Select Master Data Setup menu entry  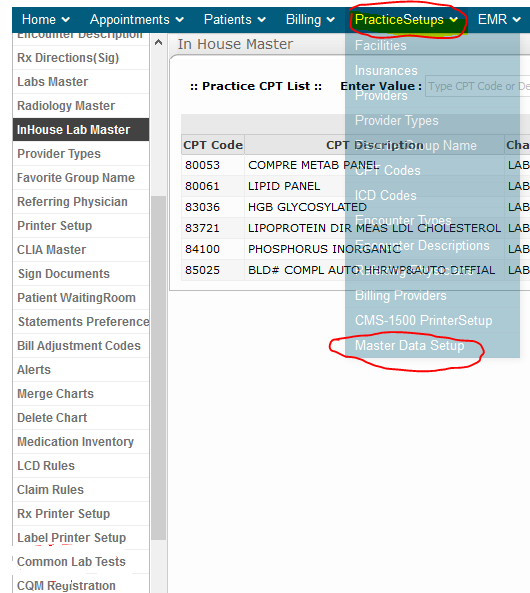tap(409, 345)
